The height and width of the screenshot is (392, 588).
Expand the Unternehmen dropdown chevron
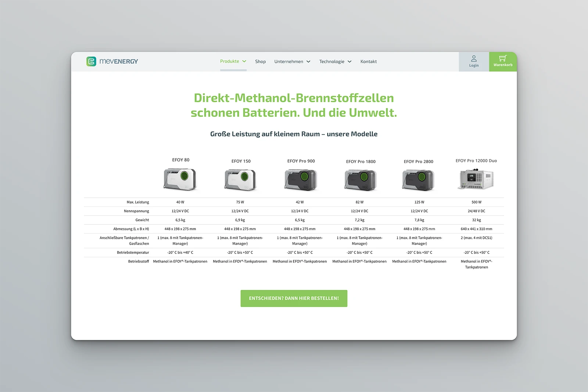click(308, 62)
